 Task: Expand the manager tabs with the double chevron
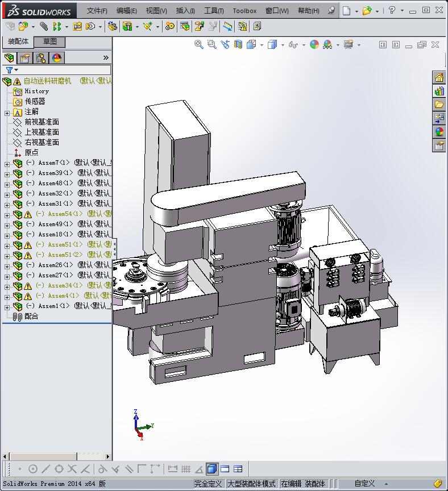tap(106, 57)
